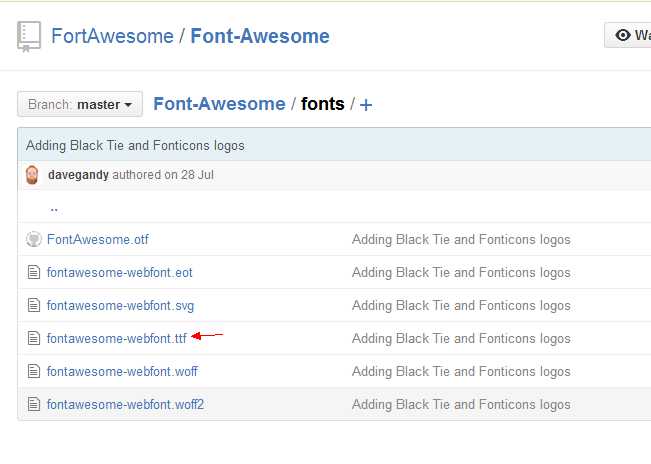Open the FortAwesome owner link

click(x=112, y=36)
